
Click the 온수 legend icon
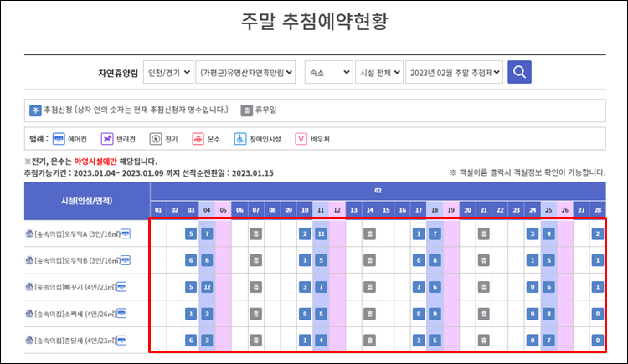pos(198,139)
